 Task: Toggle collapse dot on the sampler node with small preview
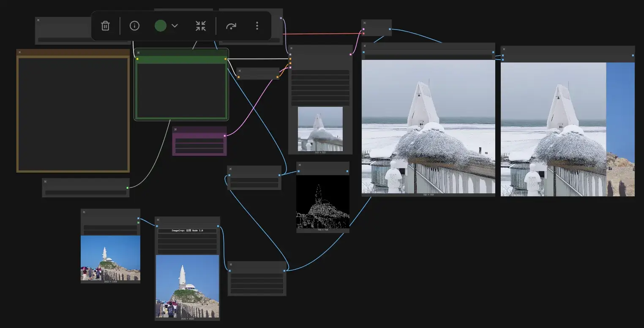tap(292, 49)
